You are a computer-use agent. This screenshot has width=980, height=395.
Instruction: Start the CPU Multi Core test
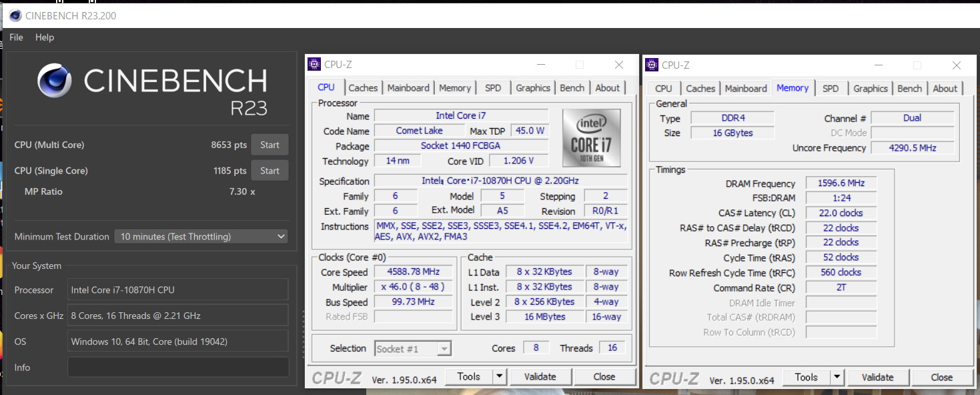(270, 145)
